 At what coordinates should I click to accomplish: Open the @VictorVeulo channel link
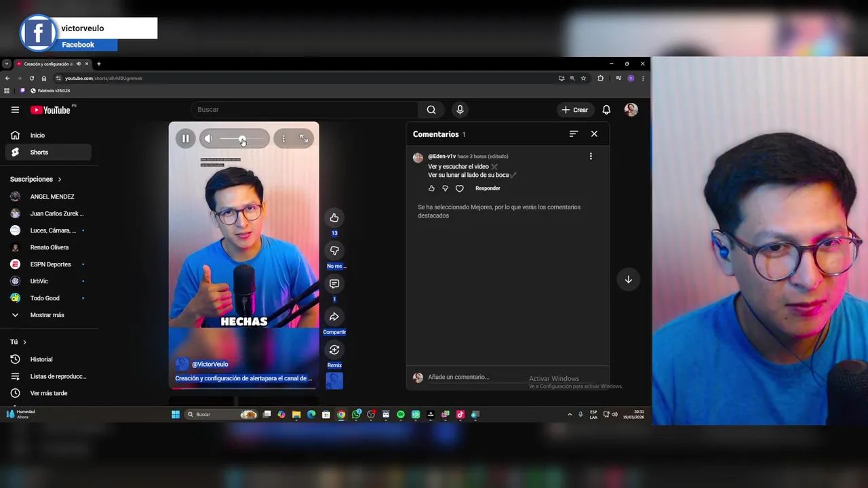pos(210,364)
